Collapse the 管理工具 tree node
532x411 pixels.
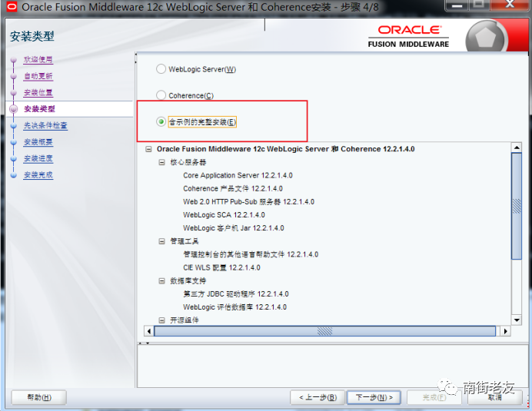click(162, 241)
